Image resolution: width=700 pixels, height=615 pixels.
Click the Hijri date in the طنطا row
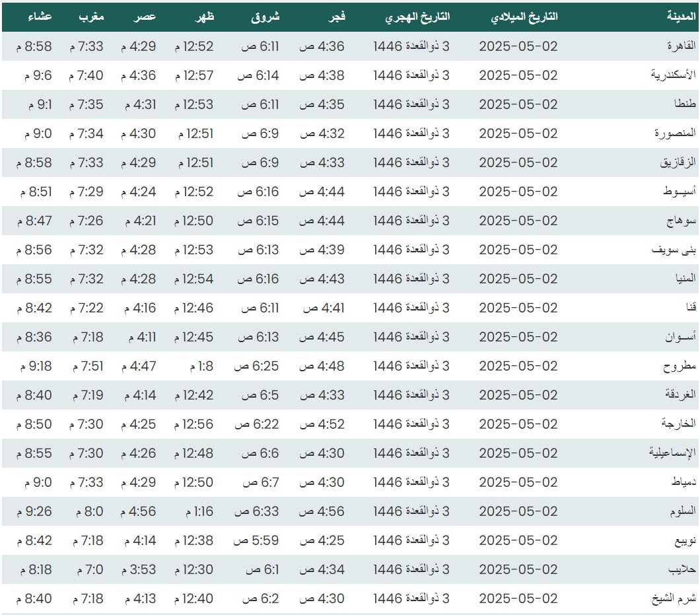click(411, 104)
